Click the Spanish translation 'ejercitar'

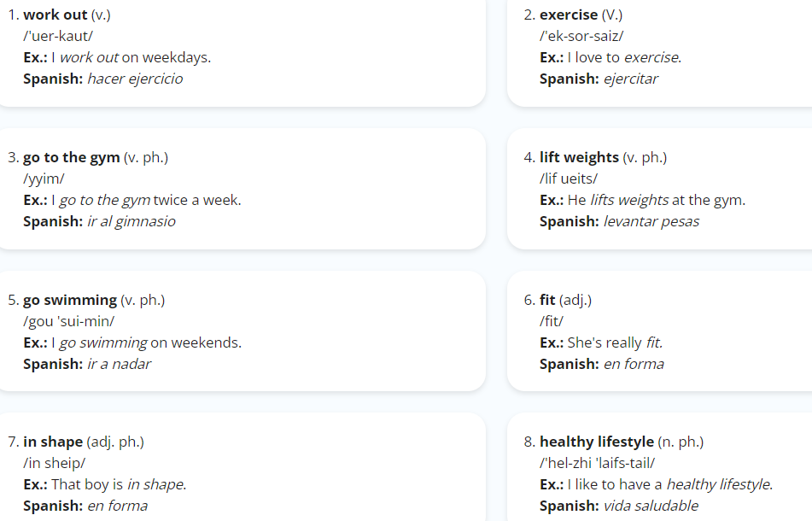(x=631, y=79)
